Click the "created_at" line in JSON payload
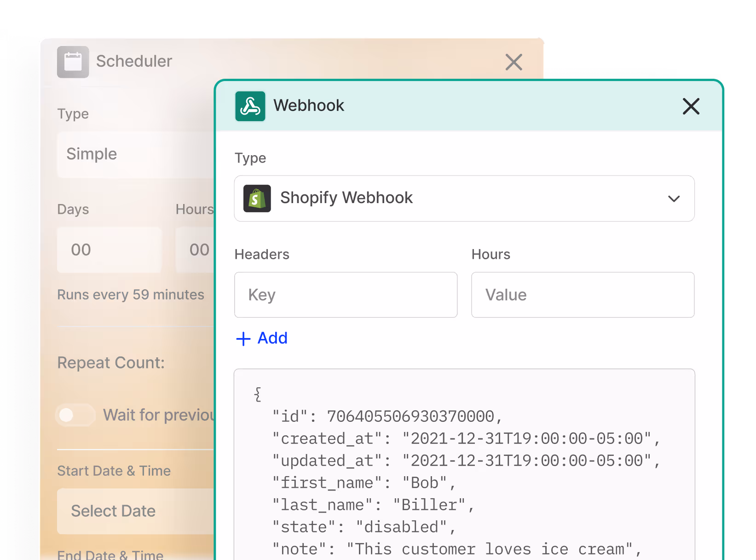The height and width of the screenshot is (560, 756). coord(466,438)
